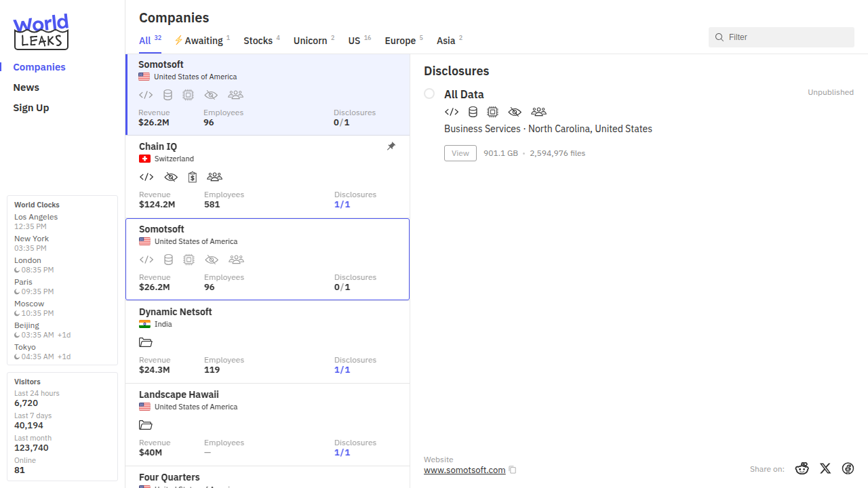This screenshot has height=488, width=868.
Task: Click the pin icon on Chain IQ card
Action: (x=391, y=146)
